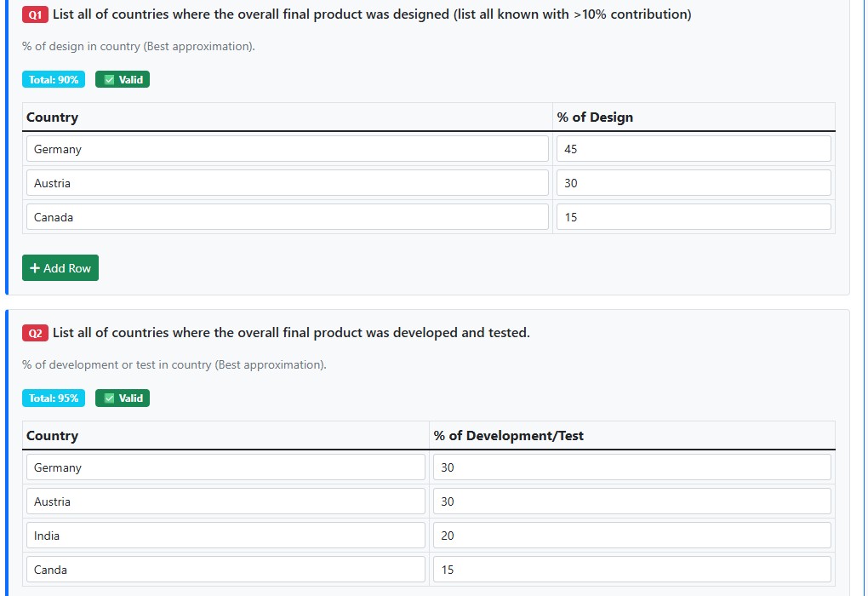The image size is (868, 596).
Task: Edit Canada's 15 percent design field
Action: click(x=693, y=217)
